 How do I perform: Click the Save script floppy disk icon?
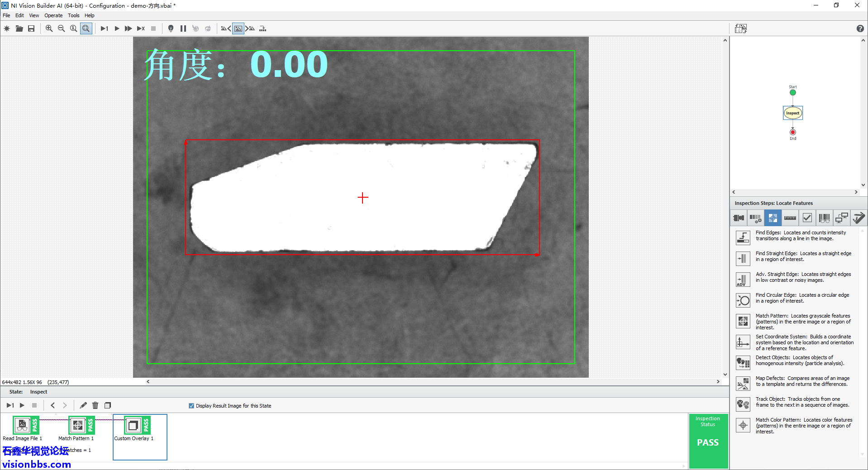coord(31,28)
